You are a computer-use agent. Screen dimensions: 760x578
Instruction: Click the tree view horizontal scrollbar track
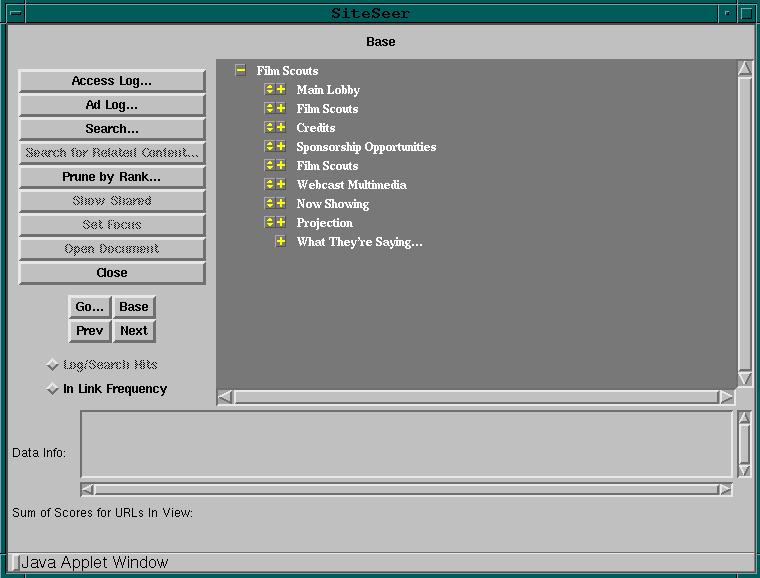[476, 397]
